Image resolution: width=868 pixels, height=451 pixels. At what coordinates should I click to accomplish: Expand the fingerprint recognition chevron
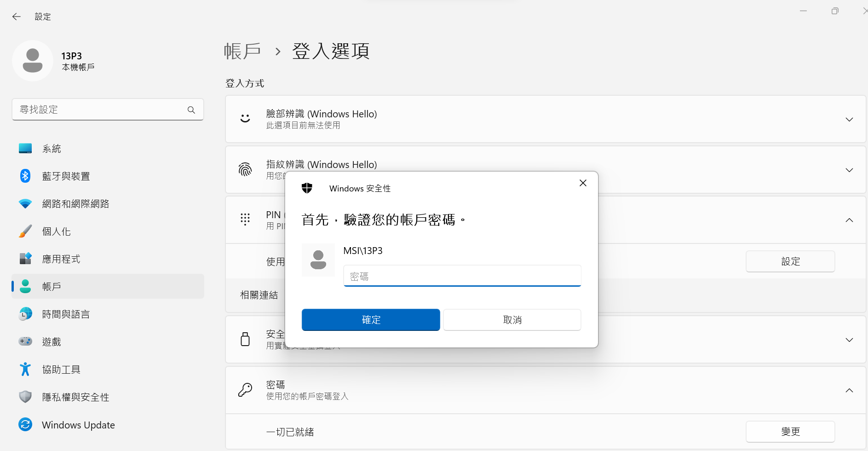coord(849,170)
